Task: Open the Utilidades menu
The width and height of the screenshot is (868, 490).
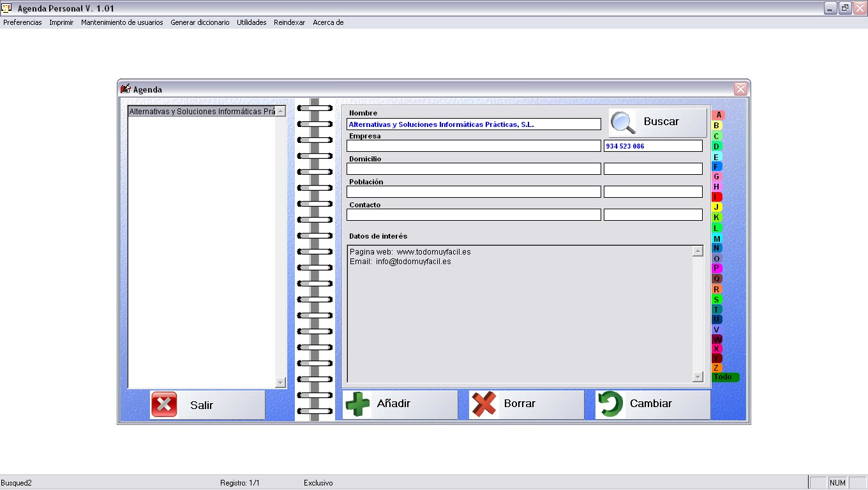Action: pyautogui.click(x=251, y=22)
